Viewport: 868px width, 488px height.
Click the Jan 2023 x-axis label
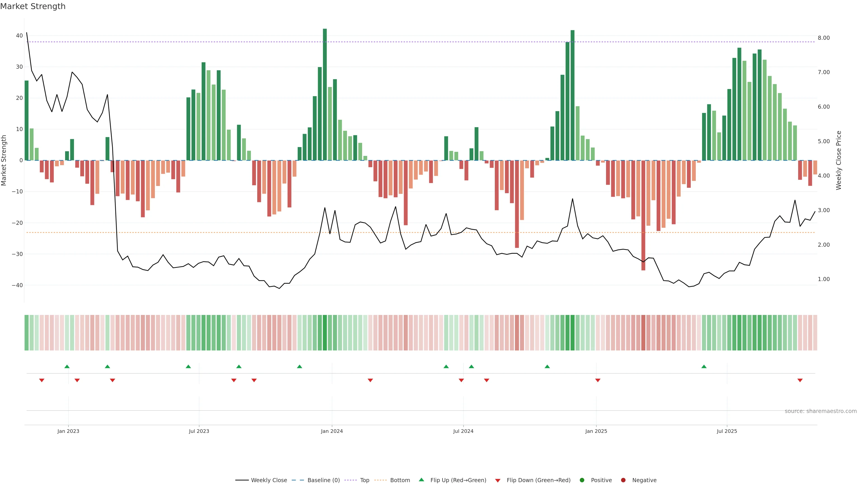point(68,431)
